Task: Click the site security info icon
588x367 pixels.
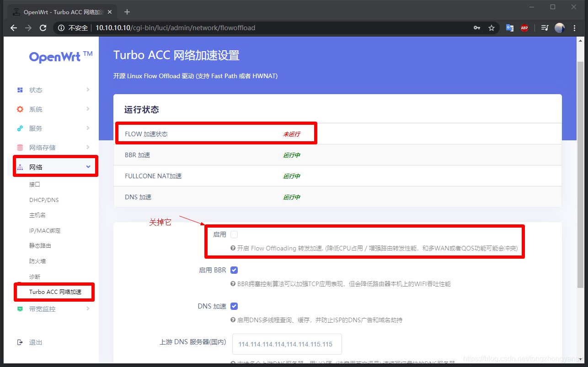Action: pos(61,28)
